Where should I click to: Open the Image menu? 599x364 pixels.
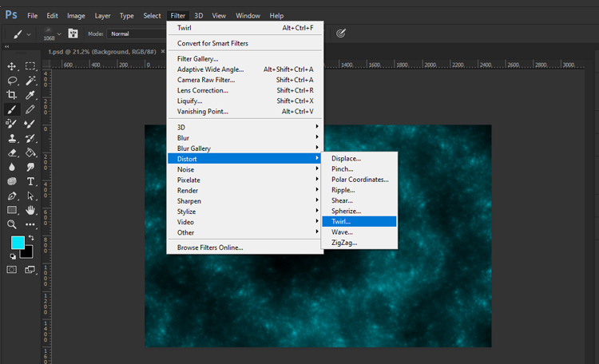pyautogui.click(x=76, y=16)
